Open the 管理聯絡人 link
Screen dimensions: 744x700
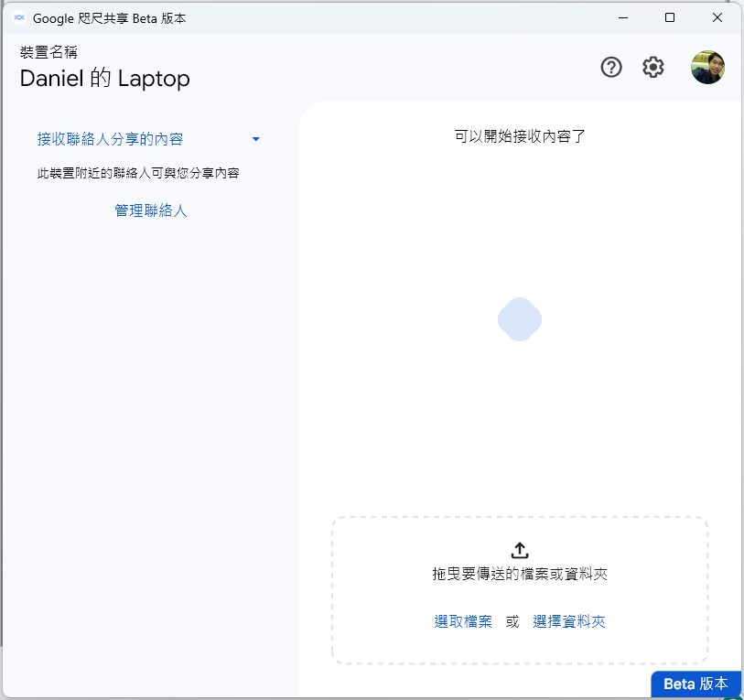(x=151, y=210)
